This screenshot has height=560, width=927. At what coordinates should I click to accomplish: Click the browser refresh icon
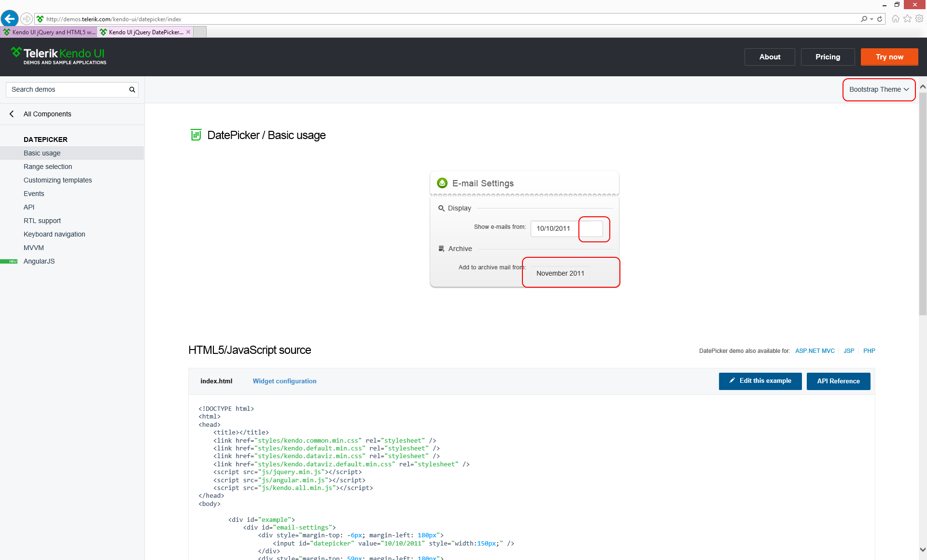[x=880, y=19]
